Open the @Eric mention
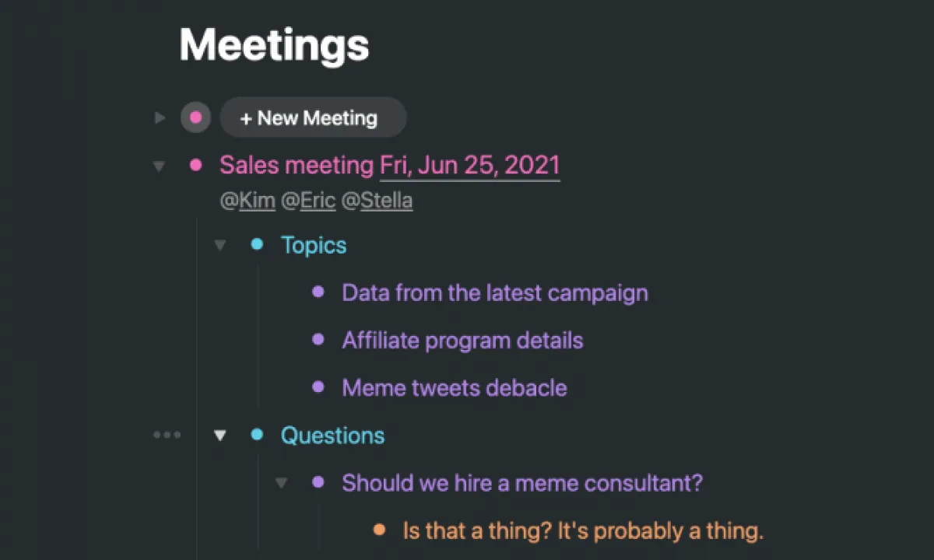This screenshot has height=560, width=934. click(x=308, y=201)
